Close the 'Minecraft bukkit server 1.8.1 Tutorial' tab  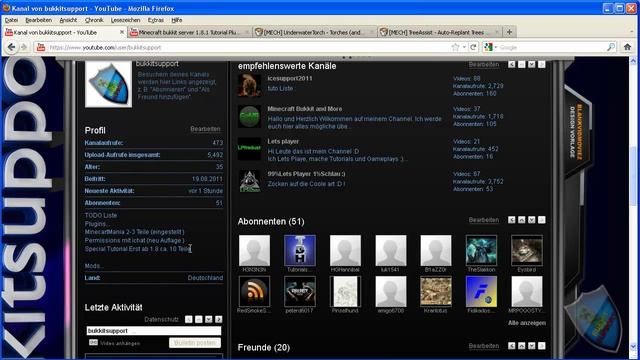(247, 32)
